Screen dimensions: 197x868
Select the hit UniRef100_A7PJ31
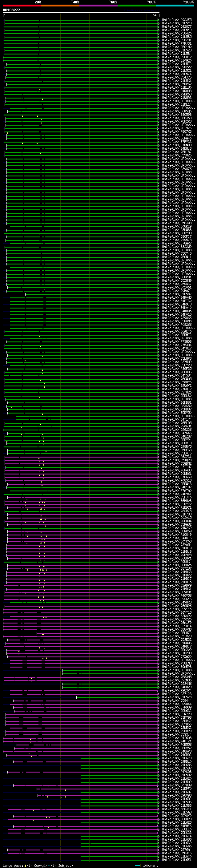click(x=177, y=43)
